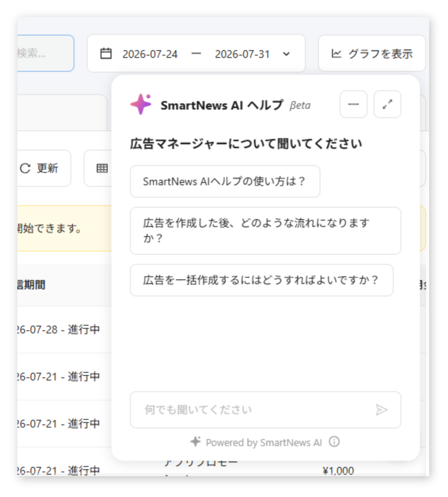
Task: Minimize the SmartNews AI help panel
Action: point(353,104)
